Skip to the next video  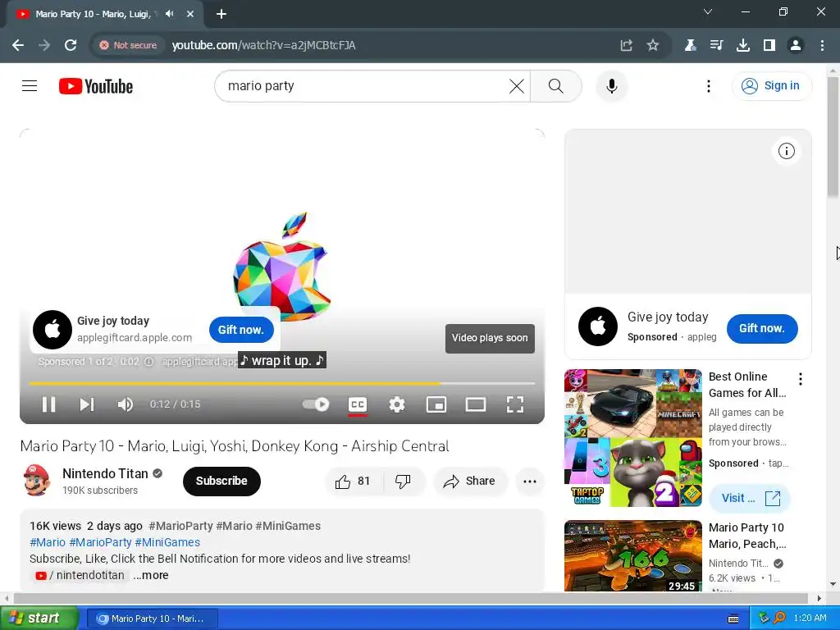pos(87,404)
